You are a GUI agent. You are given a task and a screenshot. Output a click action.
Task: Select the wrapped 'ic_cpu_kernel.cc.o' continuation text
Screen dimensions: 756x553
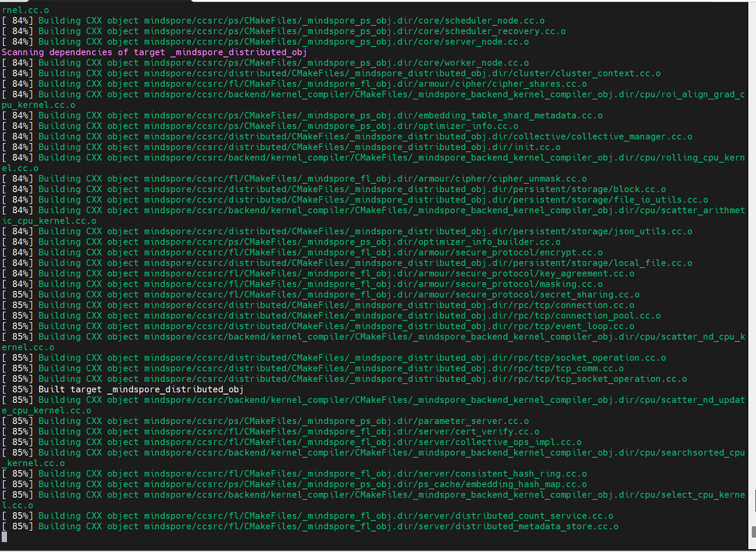[49, 222]
